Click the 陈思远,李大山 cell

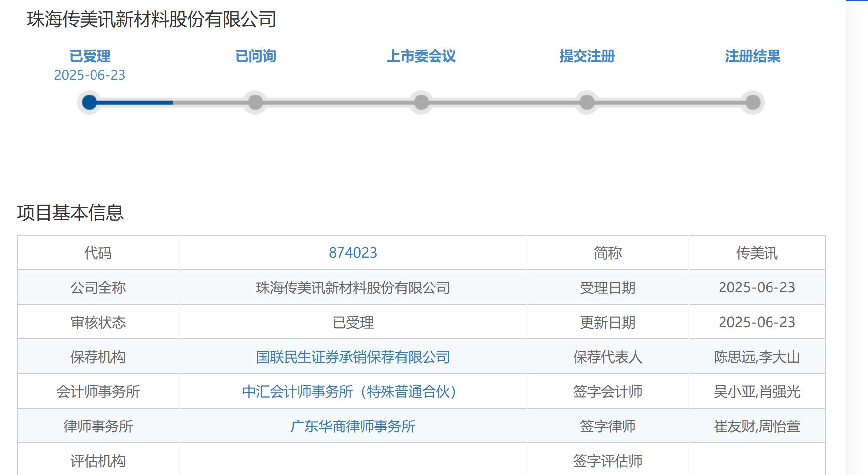(x=757, y=357)
